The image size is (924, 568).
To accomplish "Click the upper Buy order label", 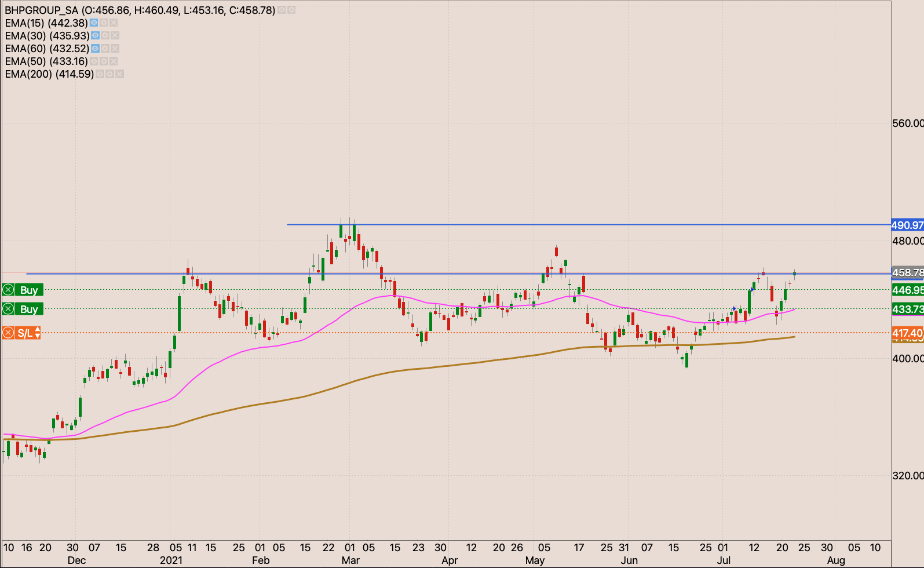I will 29,290.
